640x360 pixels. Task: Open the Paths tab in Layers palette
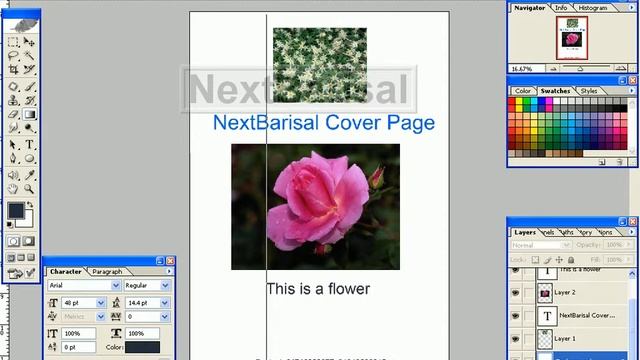point(567,232)
